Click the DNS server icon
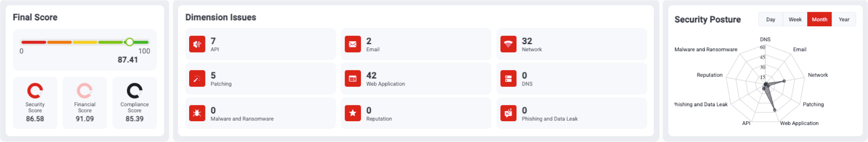868x142 pixels. [x=508, y=79]
